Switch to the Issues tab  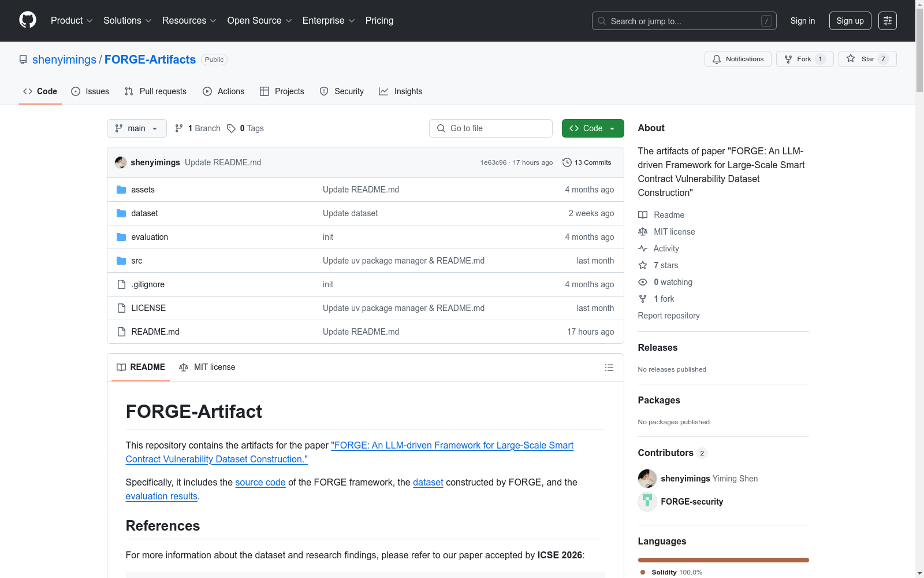(x=90, y=91)
